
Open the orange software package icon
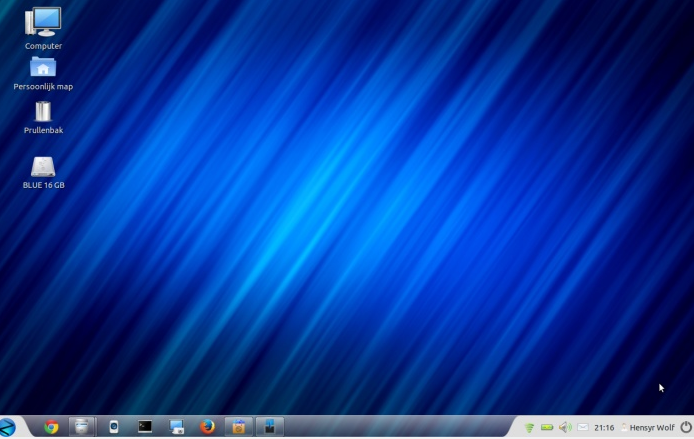point(239,427)
